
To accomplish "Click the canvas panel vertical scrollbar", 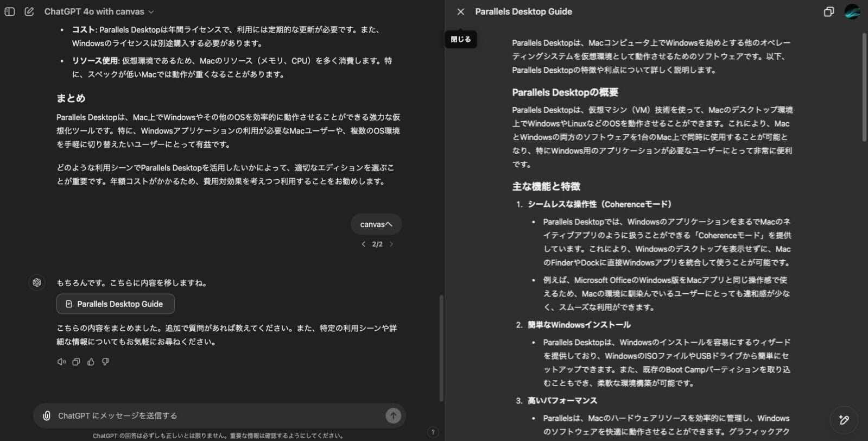I will pos(864,87).
